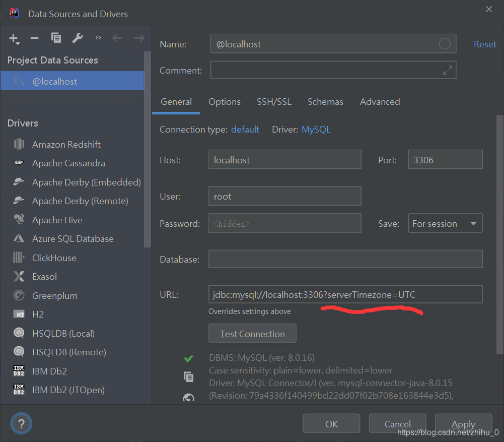Click the Add data source plus icon
The image size is (504, 442).
coord(15,39)
